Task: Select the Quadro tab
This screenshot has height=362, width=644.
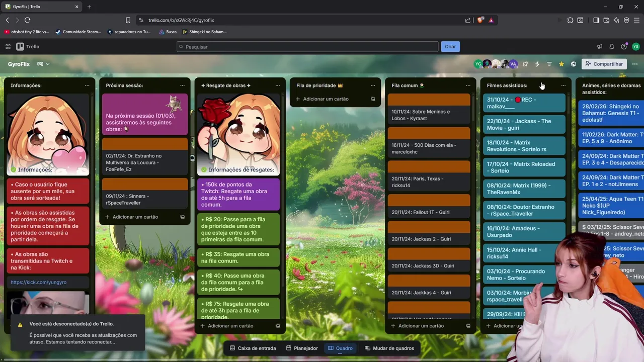Action: click(x=340, y=348)
